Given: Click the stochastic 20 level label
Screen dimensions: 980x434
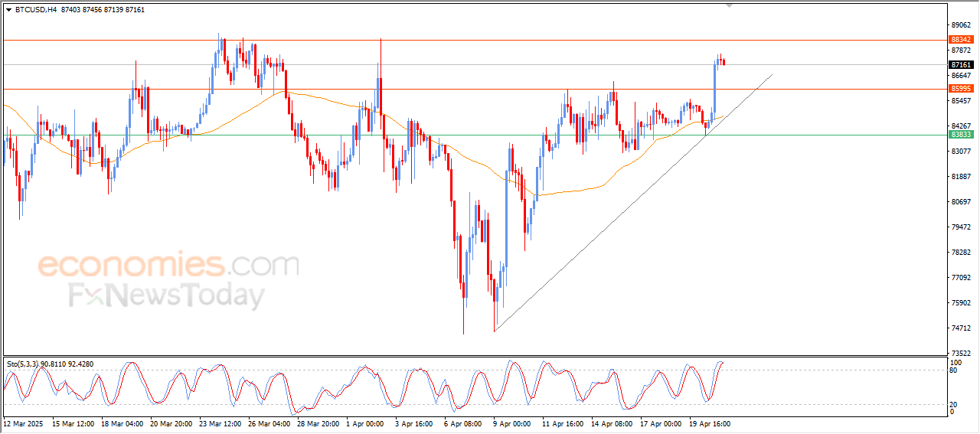Looking at the screenshot, I should pyautogui.click(x=954, y=404).
